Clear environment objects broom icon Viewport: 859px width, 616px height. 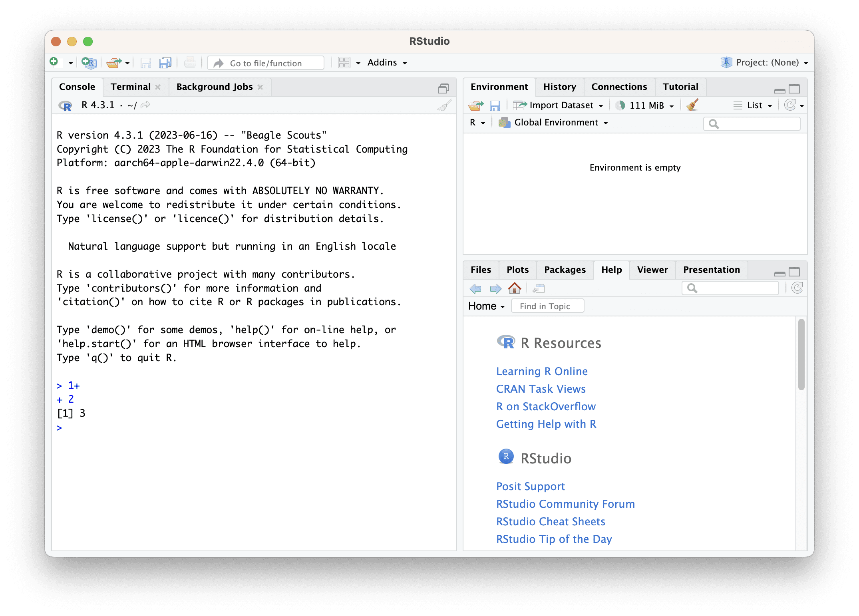point(692,105)
